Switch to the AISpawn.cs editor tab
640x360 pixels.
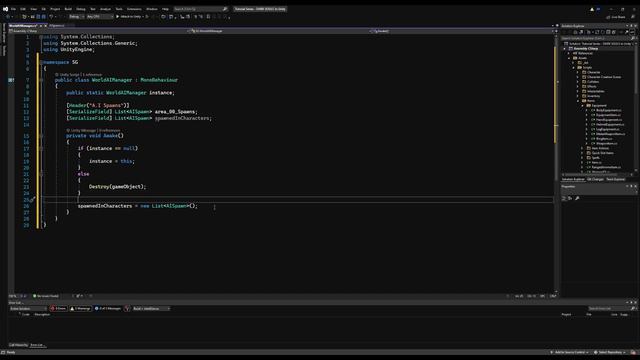[x=57, y=26]
